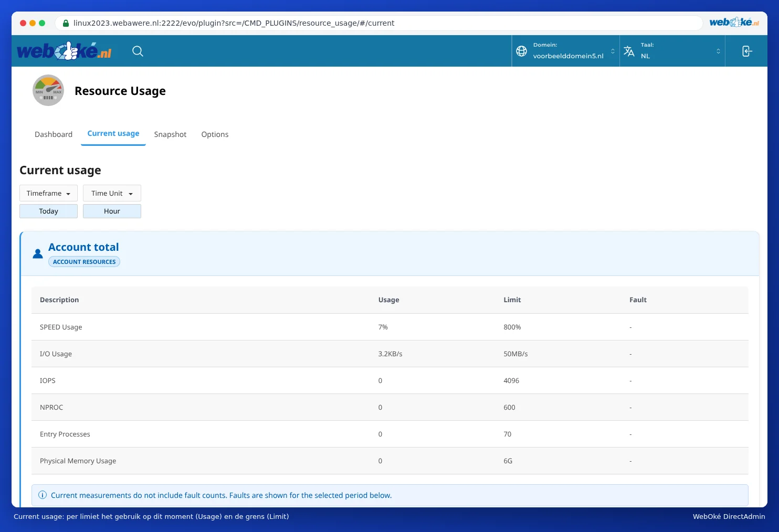Click the Limit column header

point(512,300)
